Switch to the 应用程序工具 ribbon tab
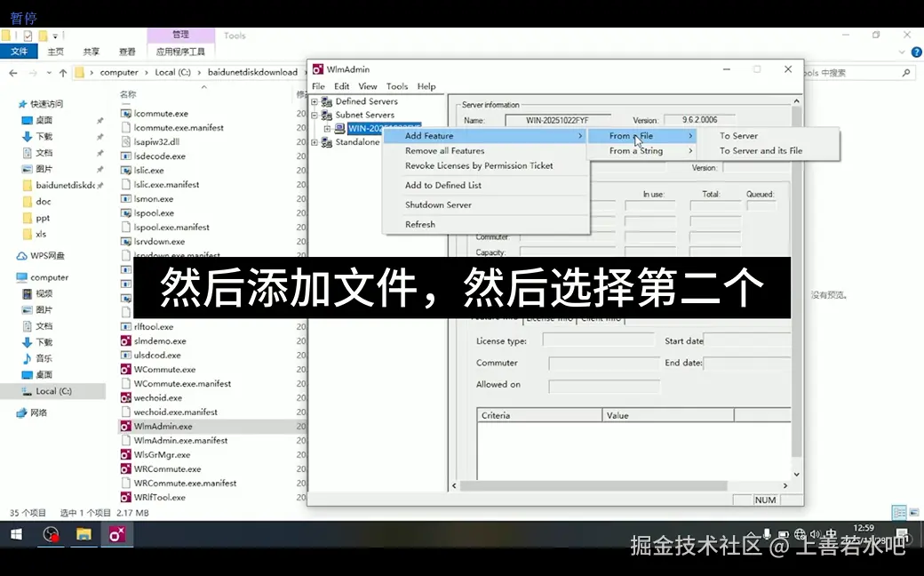The height and width of the screenshot is (576, 924). click(x=180, y=52)
